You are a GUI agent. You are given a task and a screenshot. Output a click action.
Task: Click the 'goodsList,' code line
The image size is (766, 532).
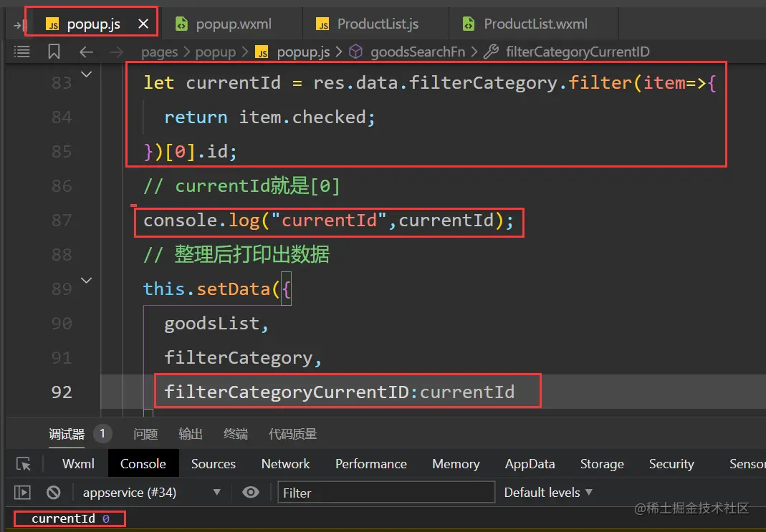[x=216, y=324]
